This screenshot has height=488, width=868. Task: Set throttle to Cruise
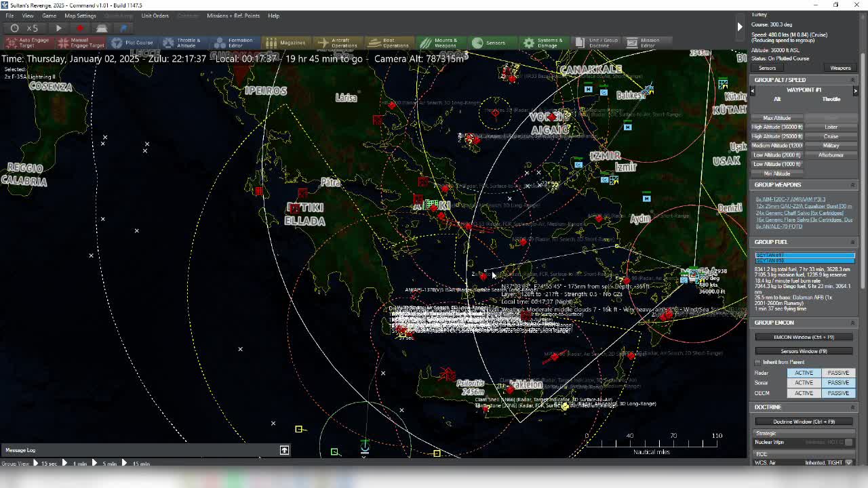tap(831, 136)
